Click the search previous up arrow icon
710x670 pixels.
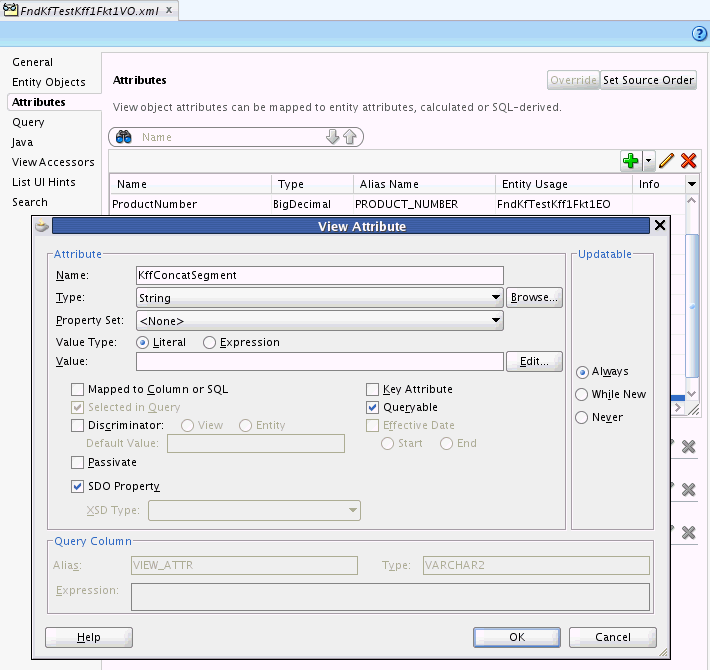pos(350,137)
